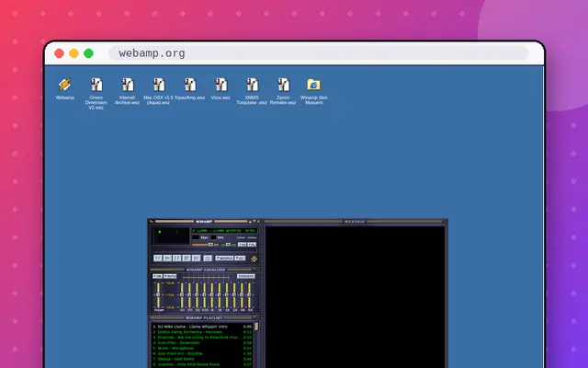Close the Winamp main window
This screenshot has width=588, height=368.
[x=258, y=222]
